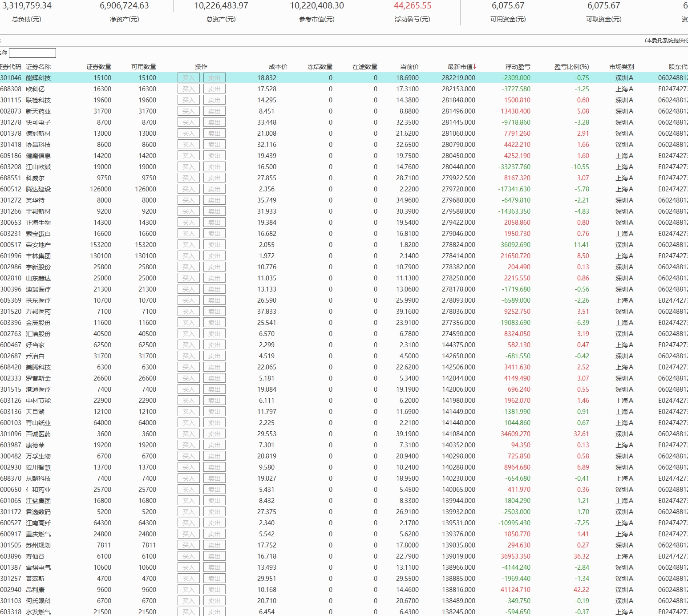Screen dimensions: 688x616
Task: Click the red sort arrow beside 最新市值
Action: point(475,67)
